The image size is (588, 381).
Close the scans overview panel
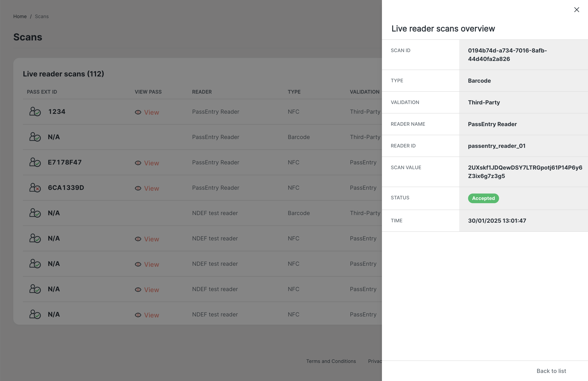pos(576,10)
